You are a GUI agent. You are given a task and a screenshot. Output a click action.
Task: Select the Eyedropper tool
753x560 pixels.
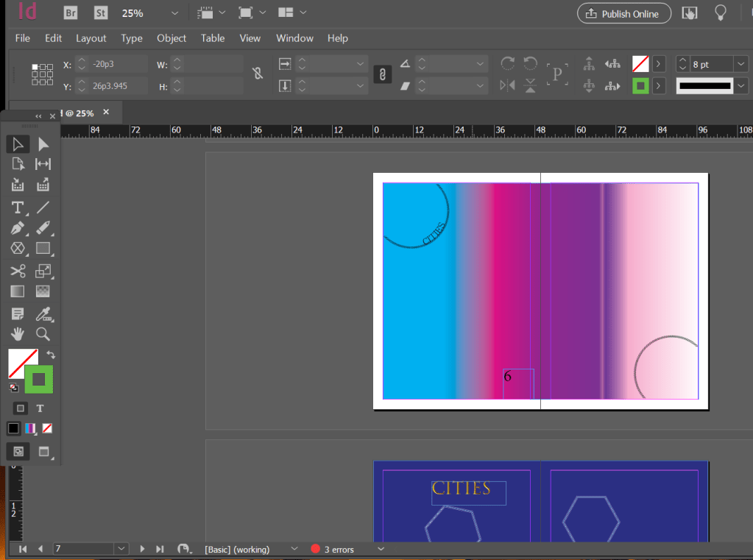(43, 314)
